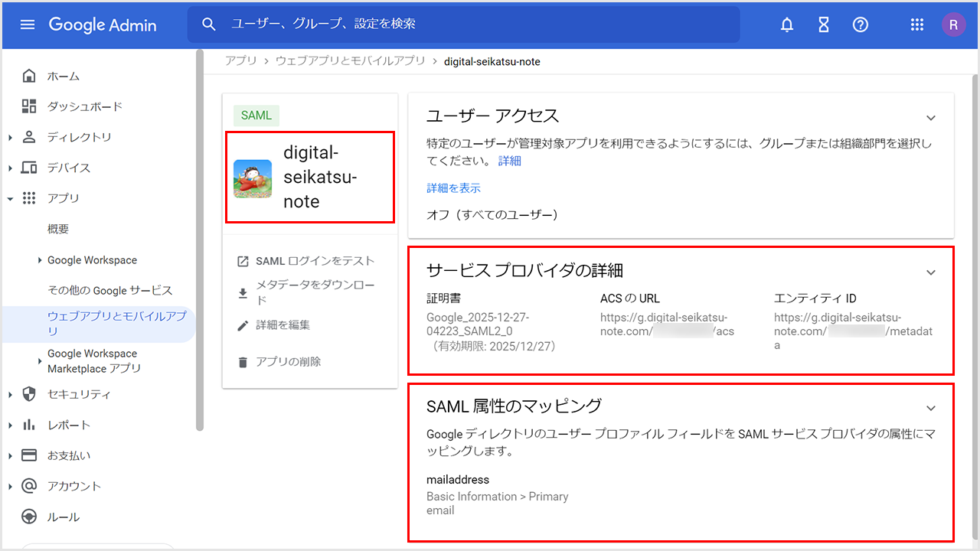This screenshot has height=551, width=980.
Task: Click the delete app trash icon
Action: click(243, 362)
